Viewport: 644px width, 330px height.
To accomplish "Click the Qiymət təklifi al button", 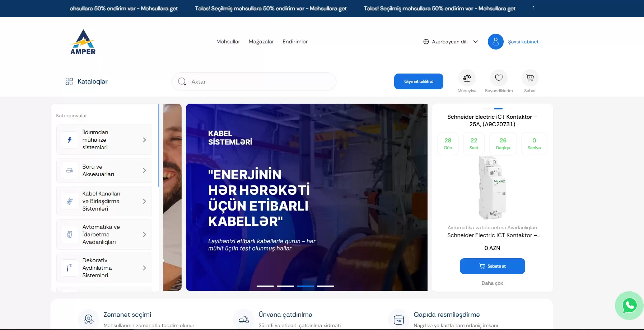I will [x=418, y=81].
